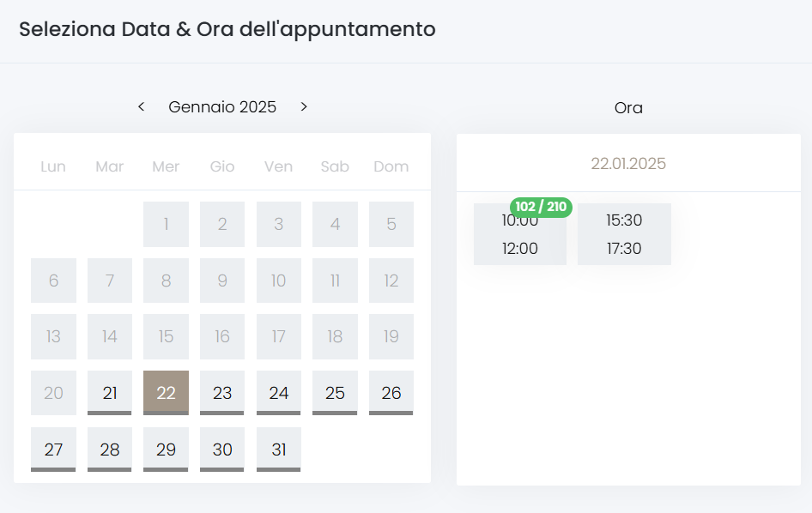Click the disabled day 1 cell
Viewport: 812px width, 513px height.
[x=166, y=225]
